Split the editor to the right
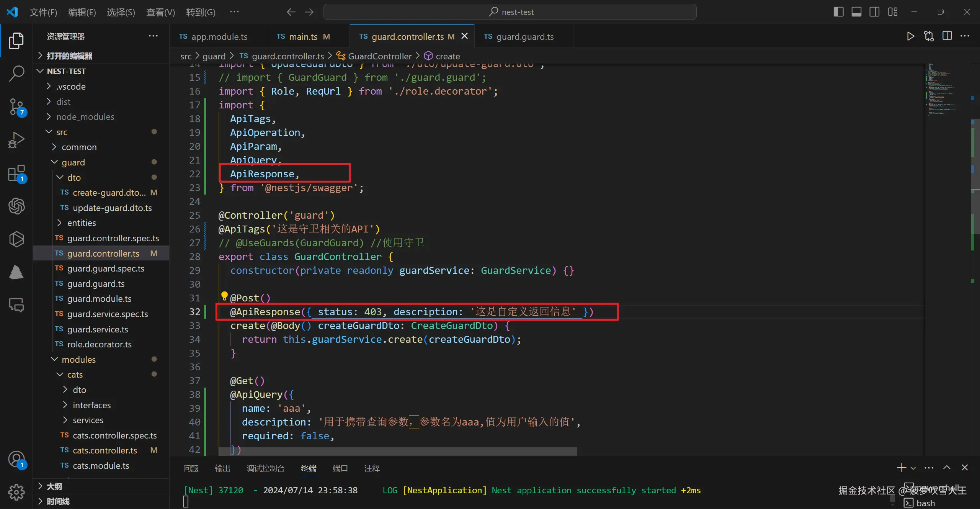 point(947,36)
